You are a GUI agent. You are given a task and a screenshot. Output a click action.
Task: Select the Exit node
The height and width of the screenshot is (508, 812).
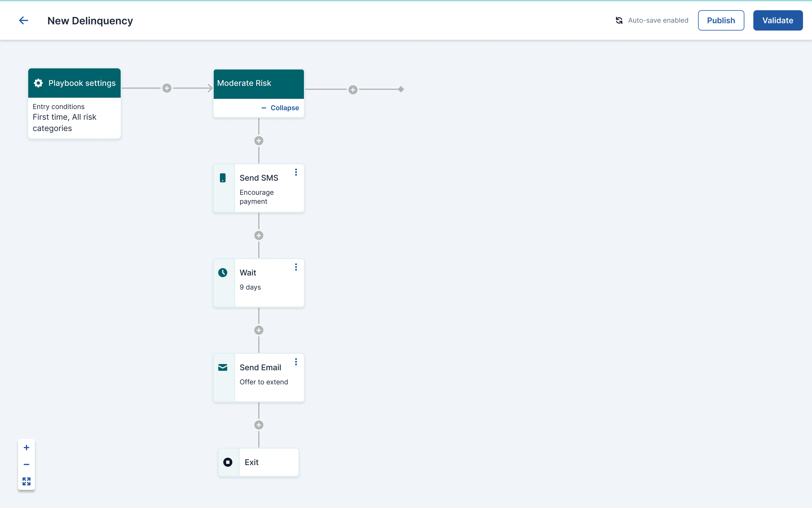(x=258, y=462)
